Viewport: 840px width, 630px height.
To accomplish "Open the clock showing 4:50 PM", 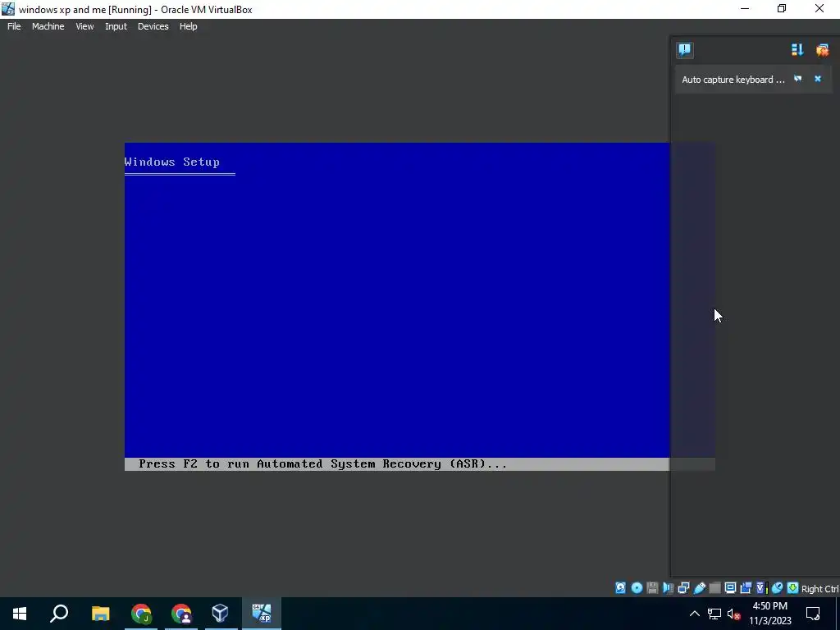I will pos(769,614).
